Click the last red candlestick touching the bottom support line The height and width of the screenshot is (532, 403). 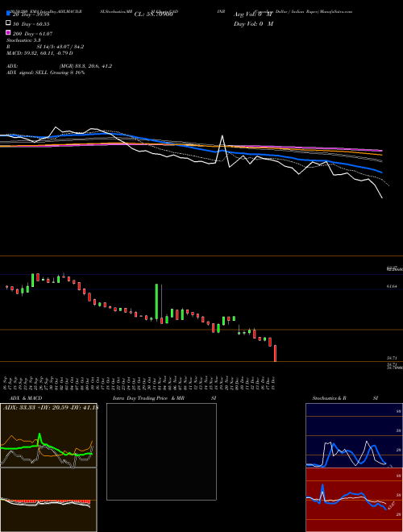(275, 354)
